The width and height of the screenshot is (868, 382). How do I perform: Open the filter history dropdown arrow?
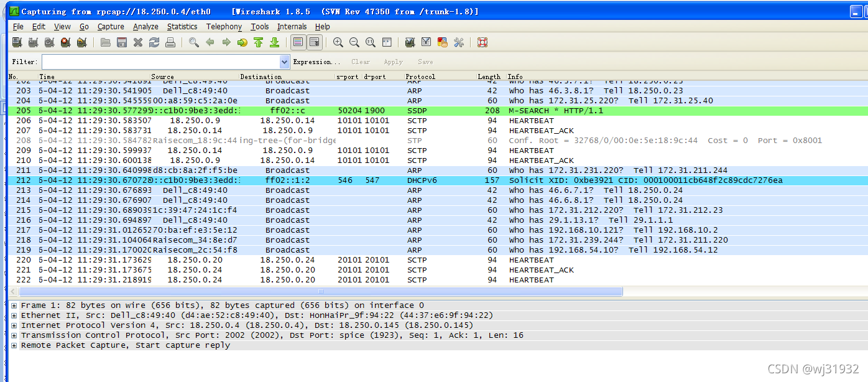pyautogui.click(x=285, y=62)
